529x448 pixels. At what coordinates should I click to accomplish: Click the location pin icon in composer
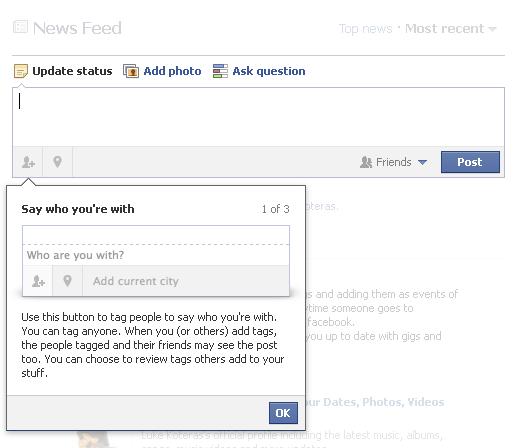tap(57, 162)
